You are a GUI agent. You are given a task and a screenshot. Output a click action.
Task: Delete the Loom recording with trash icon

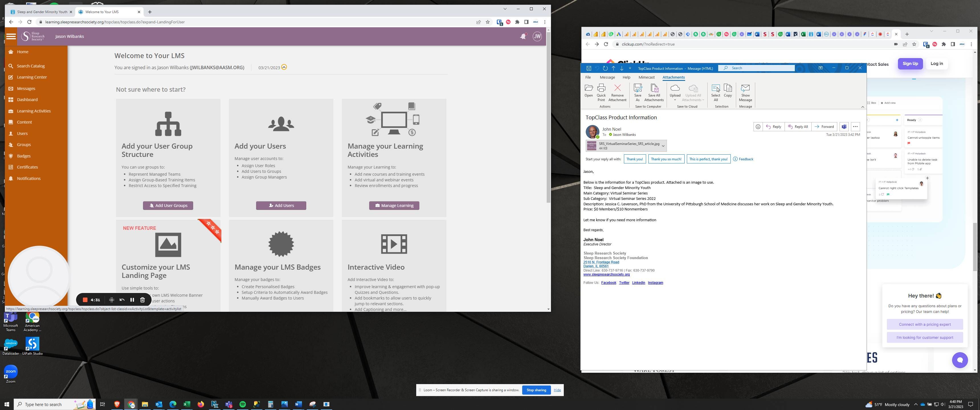coord(142,300)
